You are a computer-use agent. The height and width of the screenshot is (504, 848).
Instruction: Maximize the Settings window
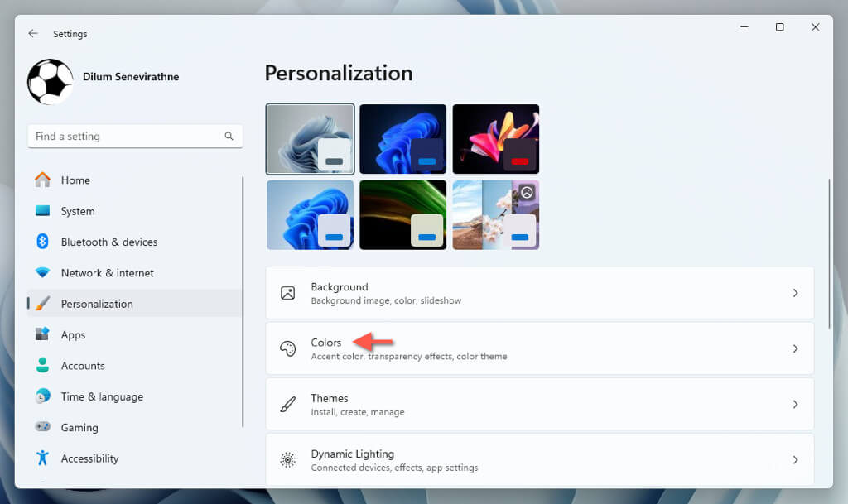point(779,27)
